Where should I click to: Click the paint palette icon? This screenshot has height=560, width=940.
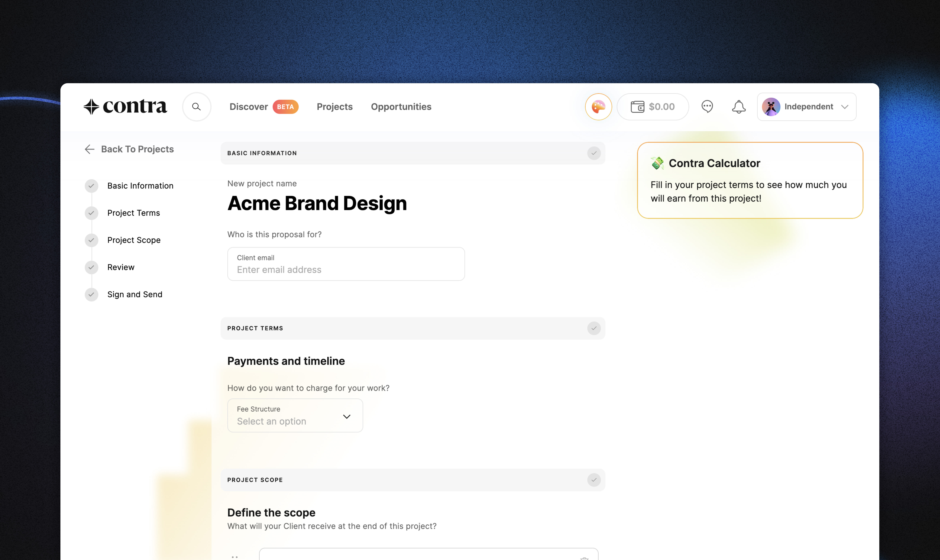tap(598, 107)
